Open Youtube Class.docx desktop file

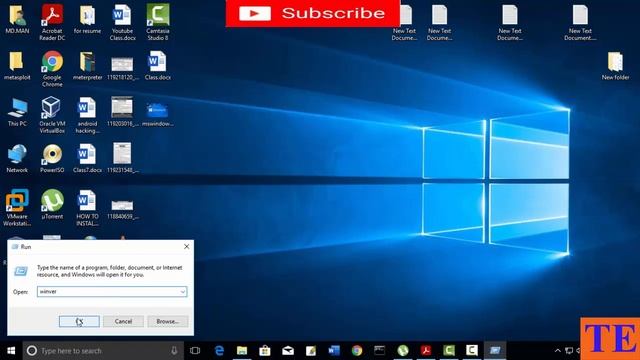[122, 22]
